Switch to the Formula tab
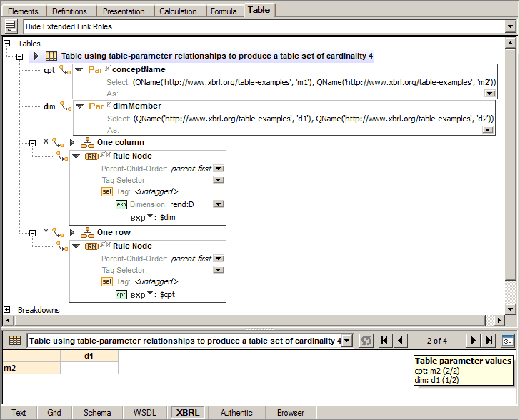 coord(224,11)
